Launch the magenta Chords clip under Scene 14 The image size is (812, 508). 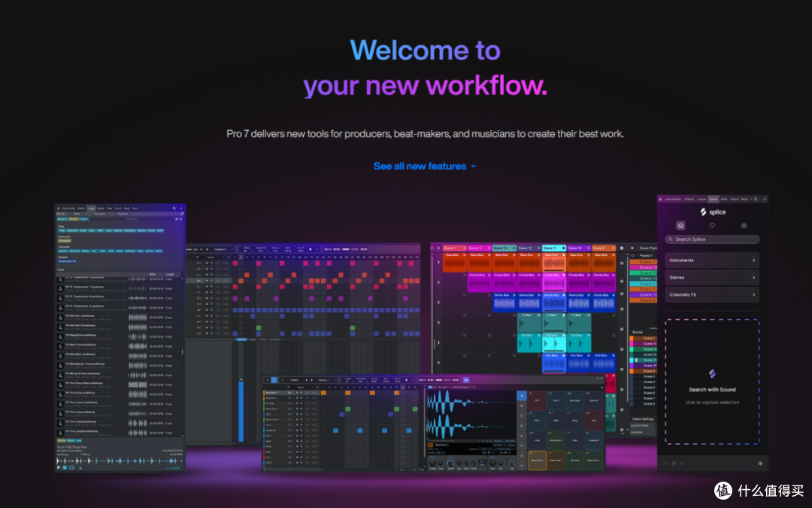pyautogui.click(x=480, y=282)
